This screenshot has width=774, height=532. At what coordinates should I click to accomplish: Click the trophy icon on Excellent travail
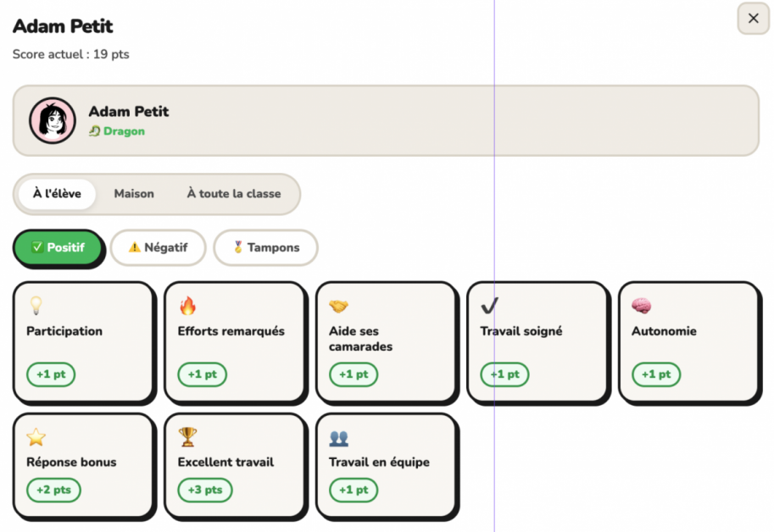(187, 437)
